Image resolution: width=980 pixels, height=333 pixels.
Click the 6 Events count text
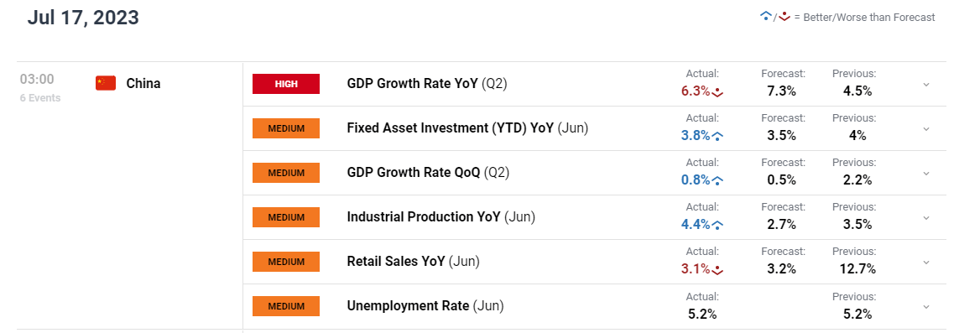pos(40,97)
